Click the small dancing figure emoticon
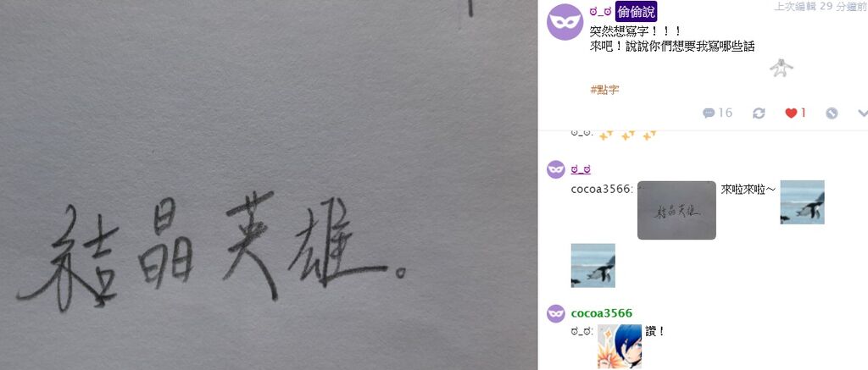Viewport: 868px width, 370px height. [x=781, y=68]
